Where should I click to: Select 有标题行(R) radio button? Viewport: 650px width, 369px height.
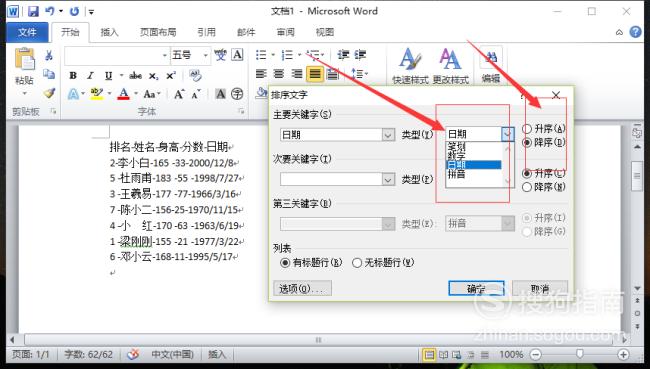pyautogui.click(x=285, y=262)
